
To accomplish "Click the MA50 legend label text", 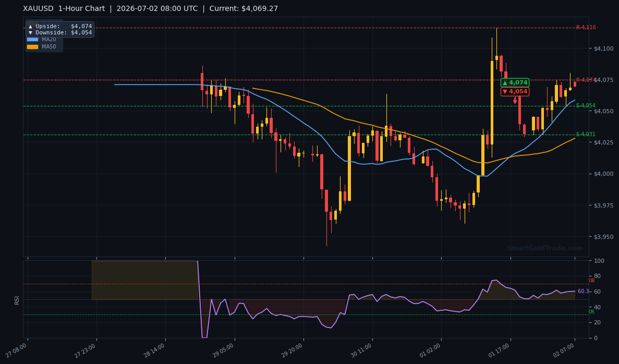I will pos(49,46).
